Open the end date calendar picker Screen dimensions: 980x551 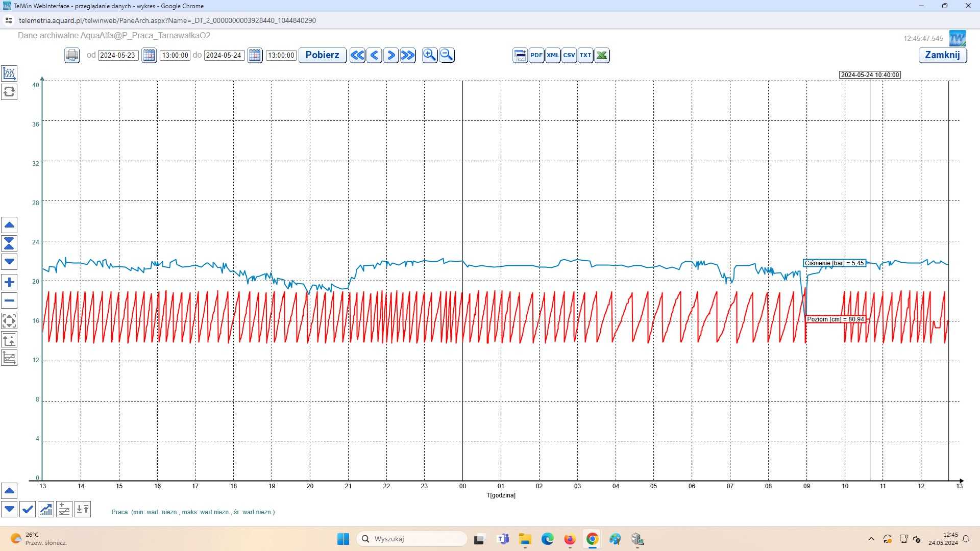point(255,55)
